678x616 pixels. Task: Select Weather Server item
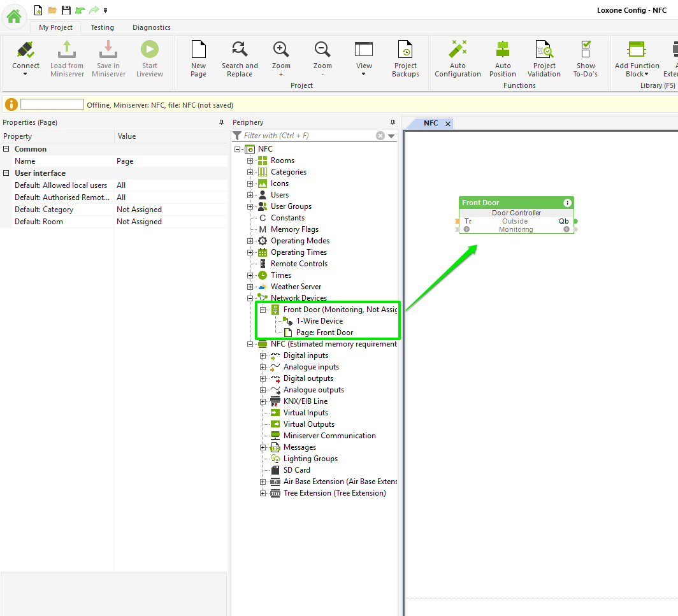pos(296,287)
